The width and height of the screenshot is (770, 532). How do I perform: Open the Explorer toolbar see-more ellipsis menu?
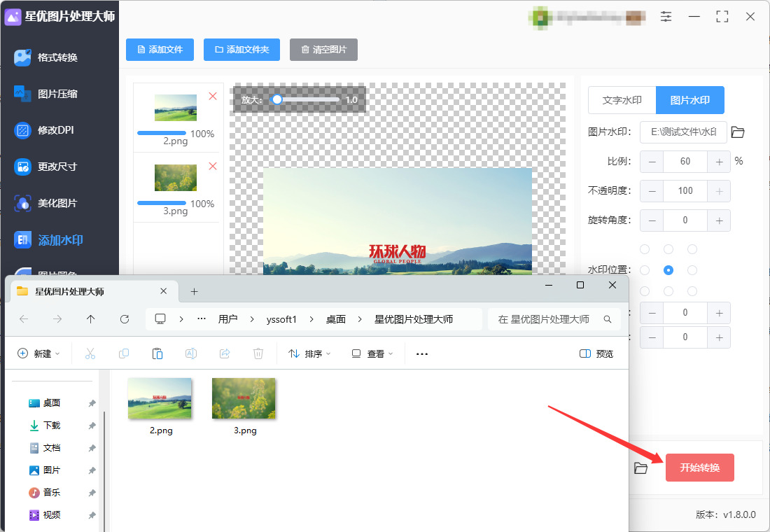[x=422, y=353]
